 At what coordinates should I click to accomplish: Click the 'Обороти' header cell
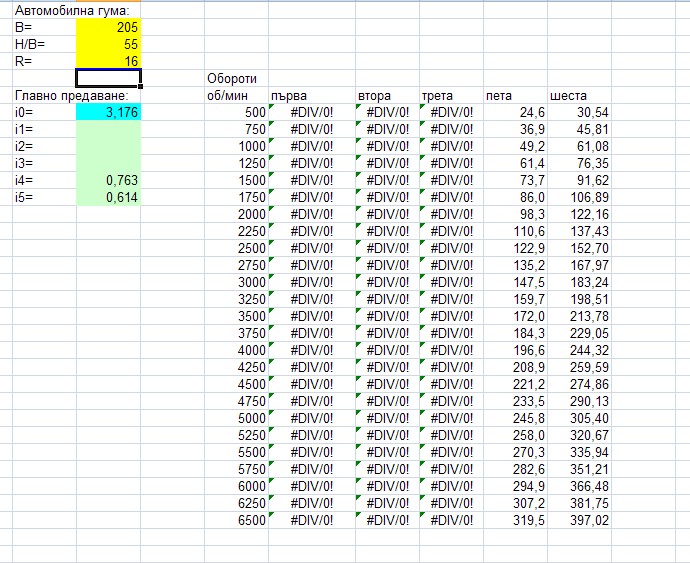(236, 78)
